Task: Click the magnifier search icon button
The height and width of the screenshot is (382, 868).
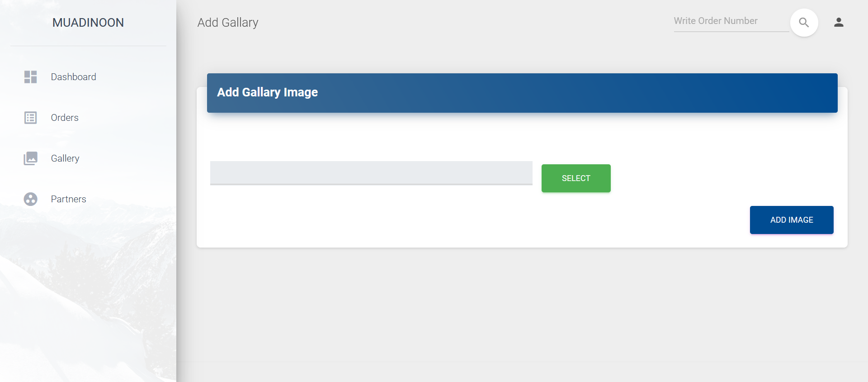Action: [804, 23]
